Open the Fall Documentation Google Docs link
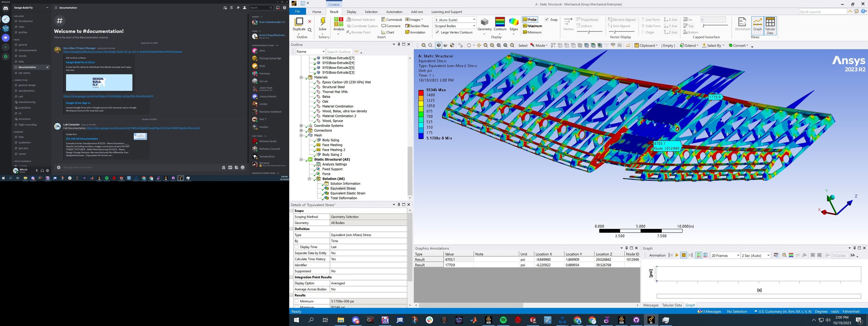Viewport: 868px width, 326px height. coord(143,128)
